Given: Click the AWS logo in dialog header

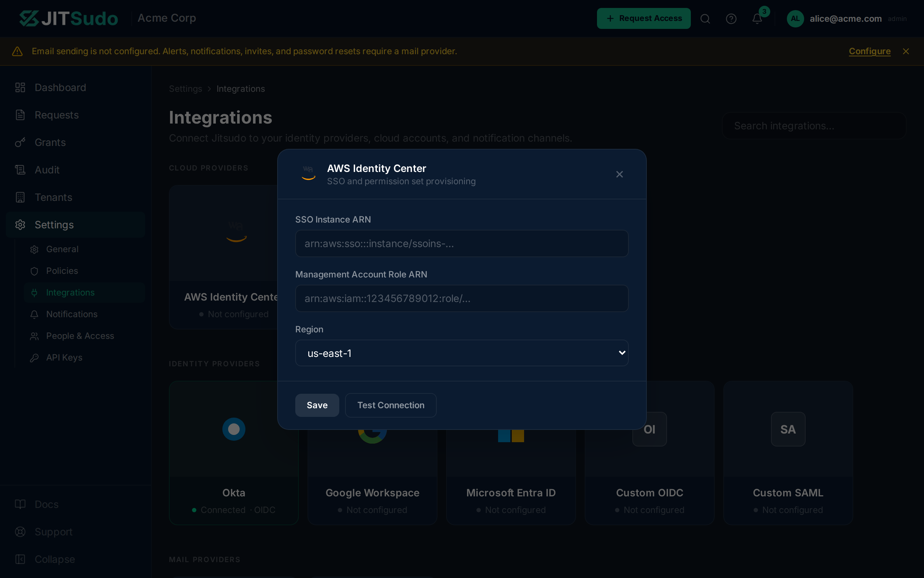Looking at the screenshot, I should click(308, 173).
